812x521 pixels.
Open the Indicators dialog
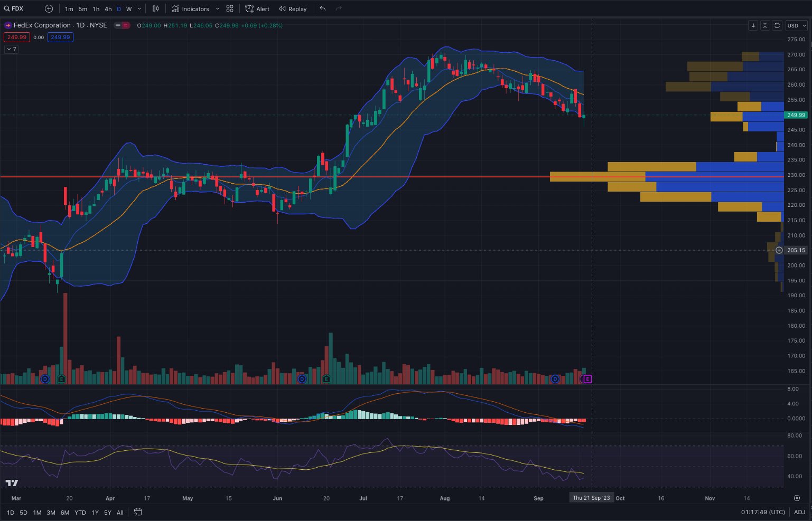(190, 9)
